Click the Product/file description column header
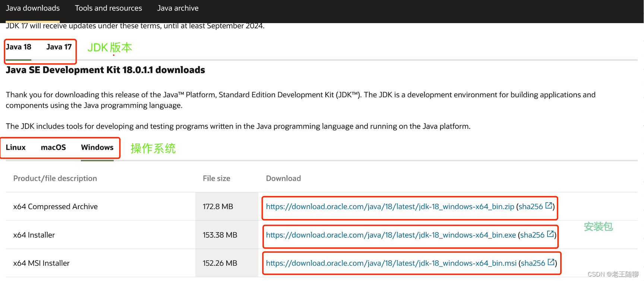This screenshot has height=281, width=644. pyautogui.click(x=55, y=179)
